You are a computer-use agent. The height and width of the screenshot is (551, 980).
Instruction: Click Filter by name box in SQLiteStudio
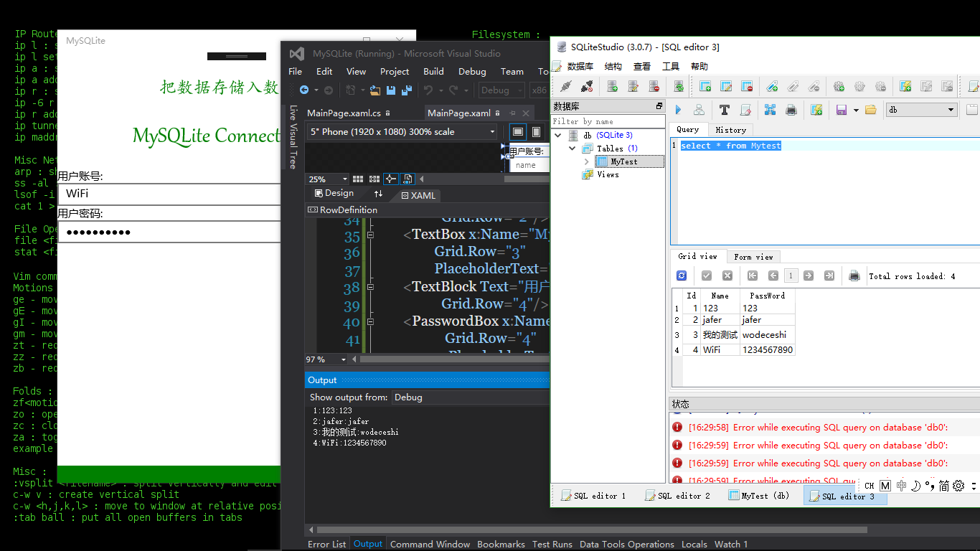[x=608, y=121]
